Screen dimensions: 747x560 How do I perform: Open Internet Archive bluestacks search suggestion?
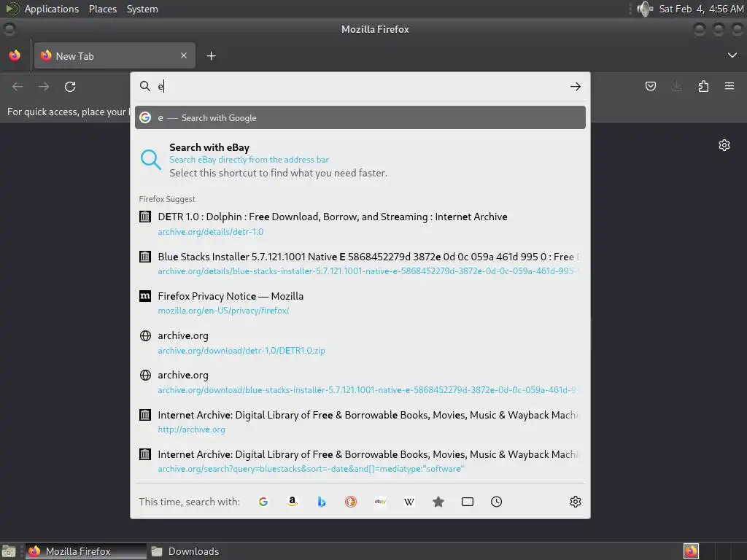coord(360,461)
